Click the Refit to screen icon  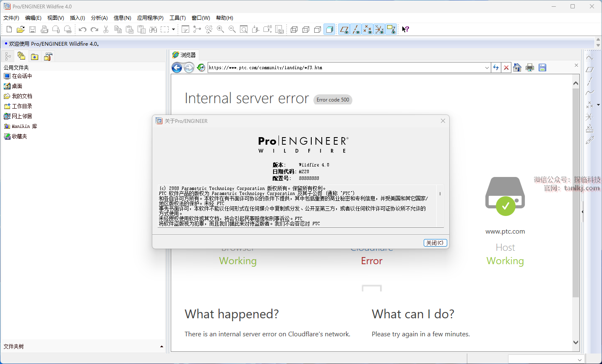tap(244, 29)
